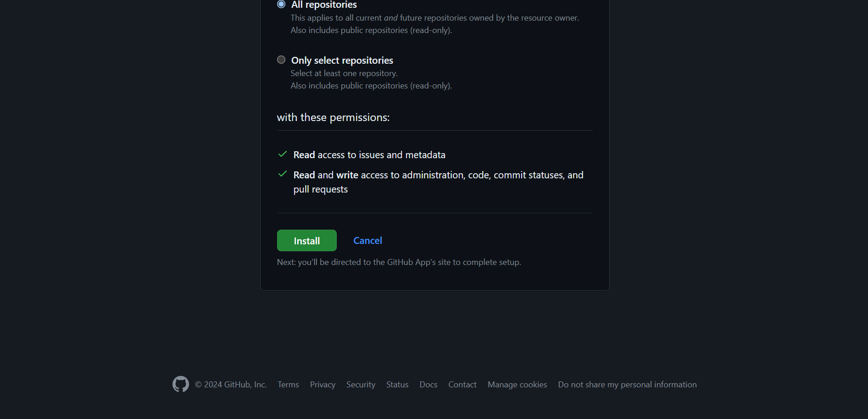
Task: Click 'Next: you'll be directed' note text
Action: 399,262
